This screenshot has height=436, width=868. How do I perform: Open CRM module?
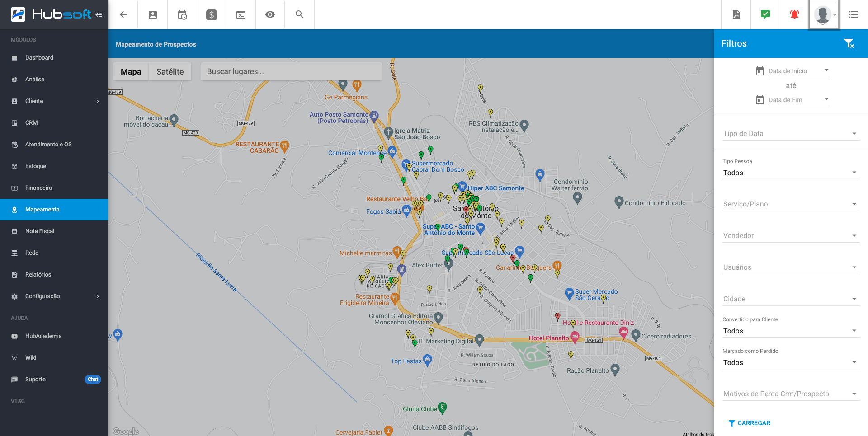pos(54,123)
